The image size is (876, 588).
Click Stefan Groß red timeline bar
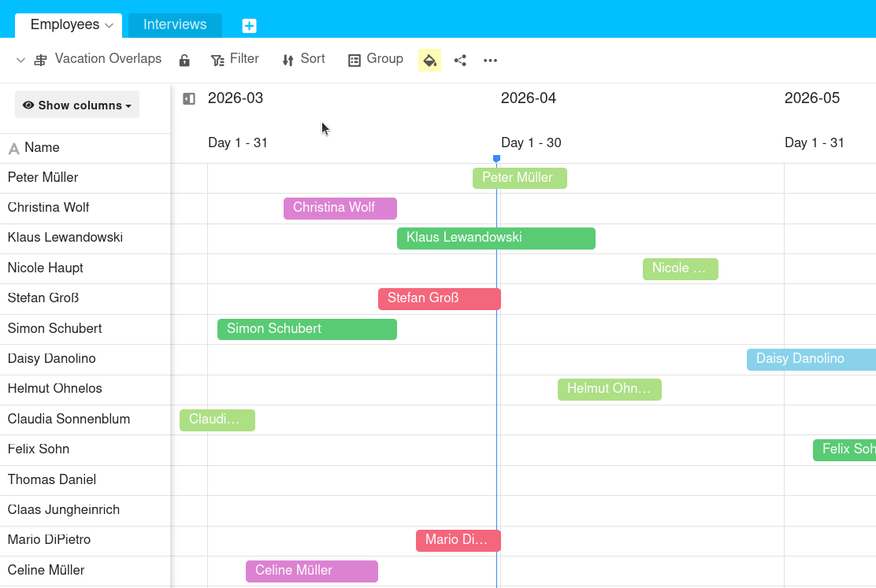(439, 299)
